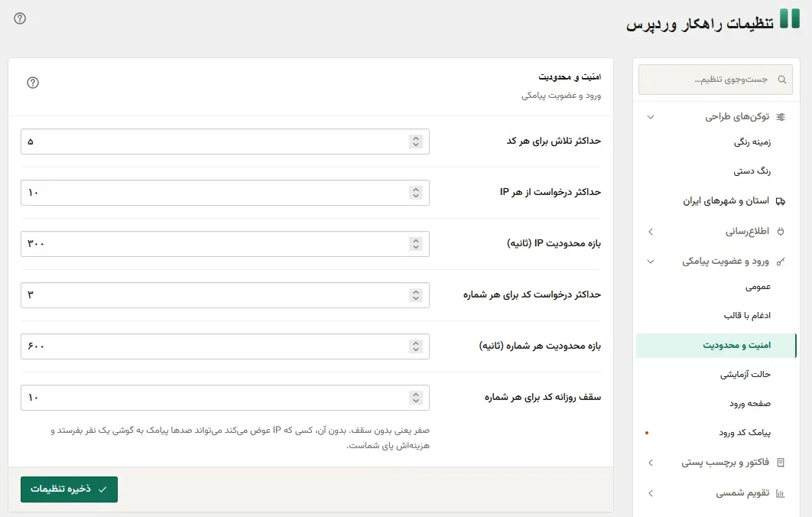The width and height of the screenshot is (812, 517).
Task: Select the امنیت و محدودیت menu item
Action: [716, 346]
